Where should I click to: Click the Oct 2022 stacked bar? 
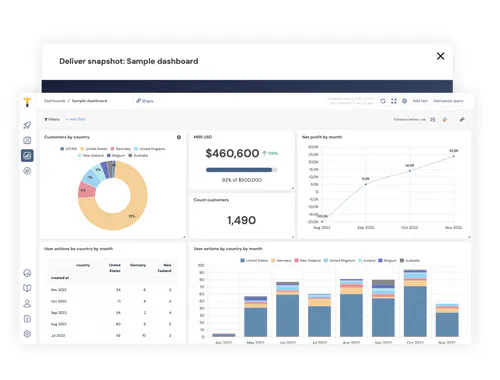coord(415,303)
